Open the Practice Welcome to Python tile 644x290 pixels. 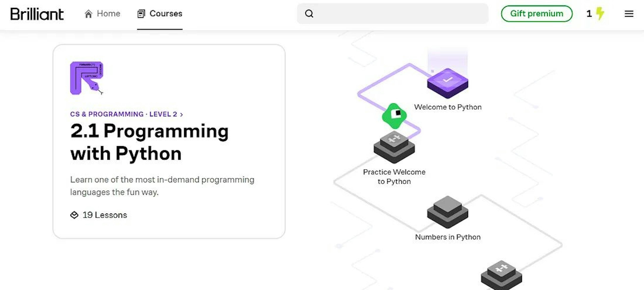click(x=394, y=147)
